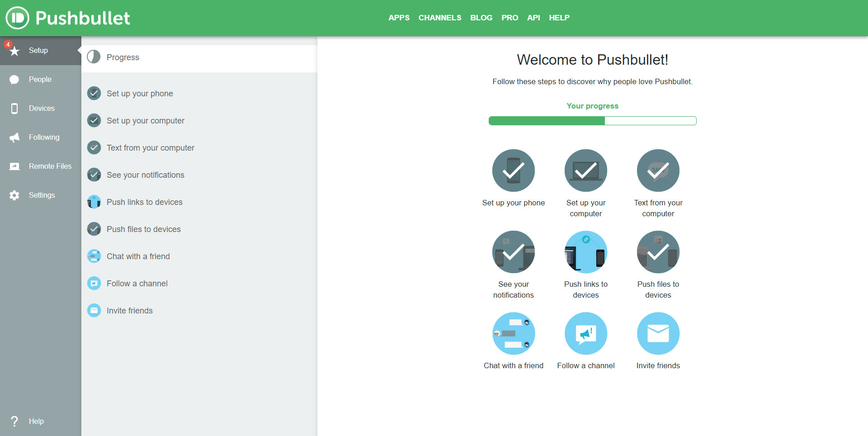Open the large See your notifications circle
Viewport: 868px width, 436px height.
[x=514, y=252]
